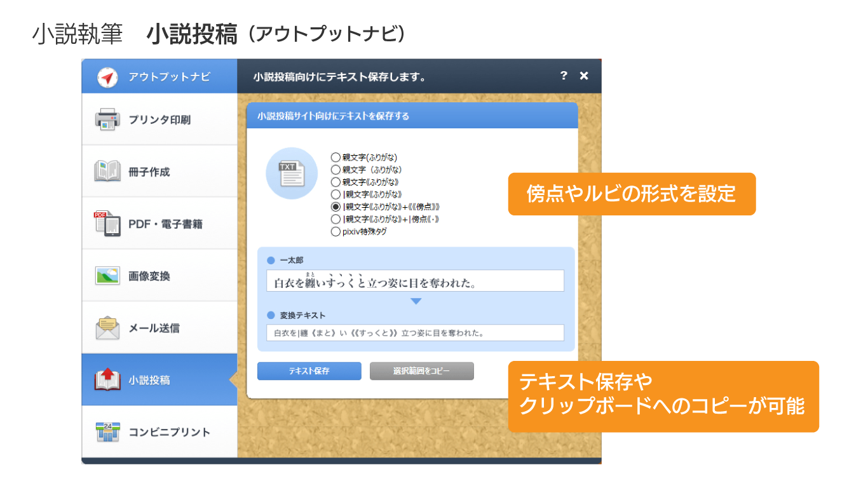Select the |親文字《ふりがな》+《《傍点》》 radio option

click(336, 207)
